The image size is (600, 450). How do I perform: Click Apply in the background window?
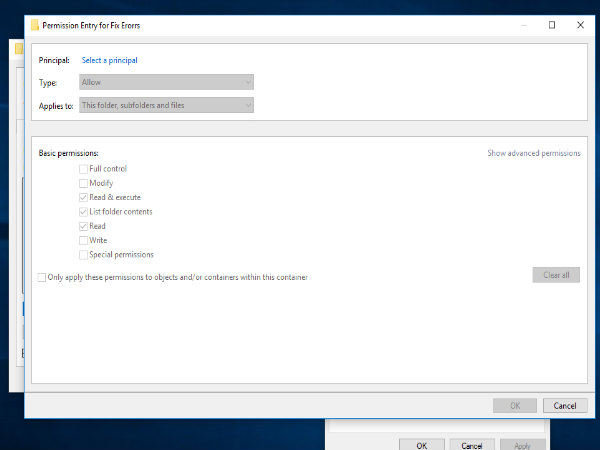point(522,444)
